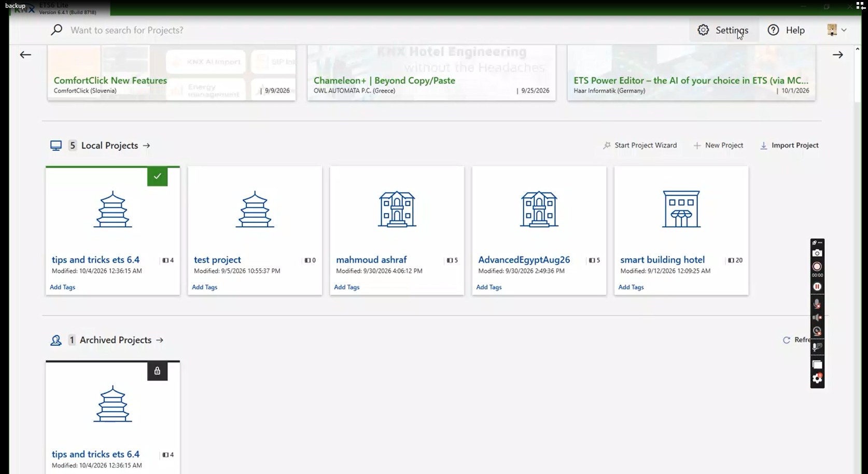
Task: Click the archived tips and tricks pagoda icon
Action: click(113, 403)
